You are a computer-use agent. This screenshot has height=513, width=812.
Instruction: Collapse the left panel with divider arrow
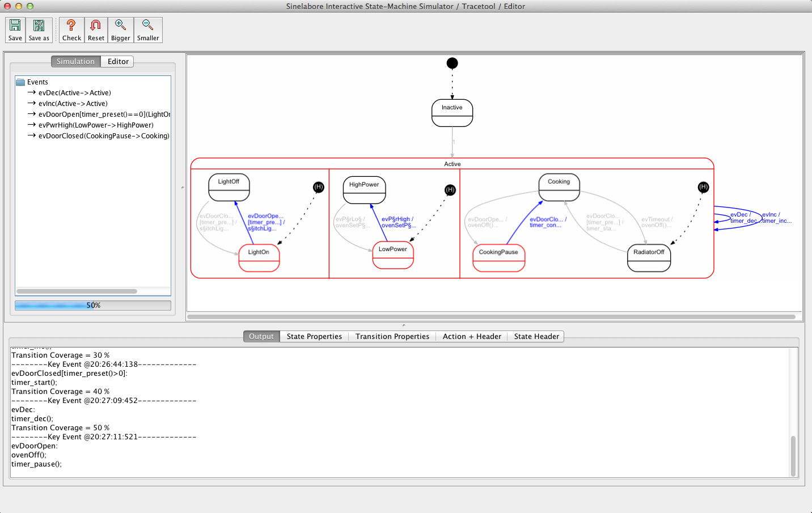(x=183, y=188)
